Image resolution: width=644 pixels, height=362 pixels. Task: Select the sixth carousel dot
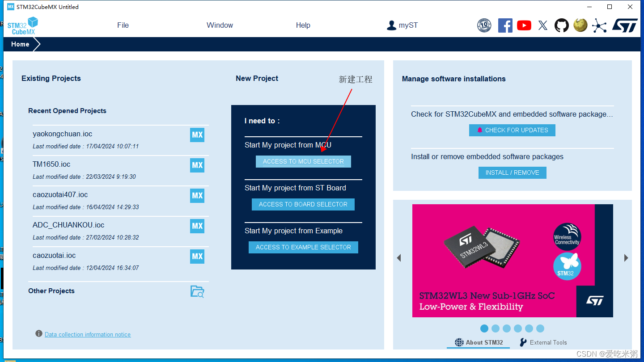coord(540,328)
